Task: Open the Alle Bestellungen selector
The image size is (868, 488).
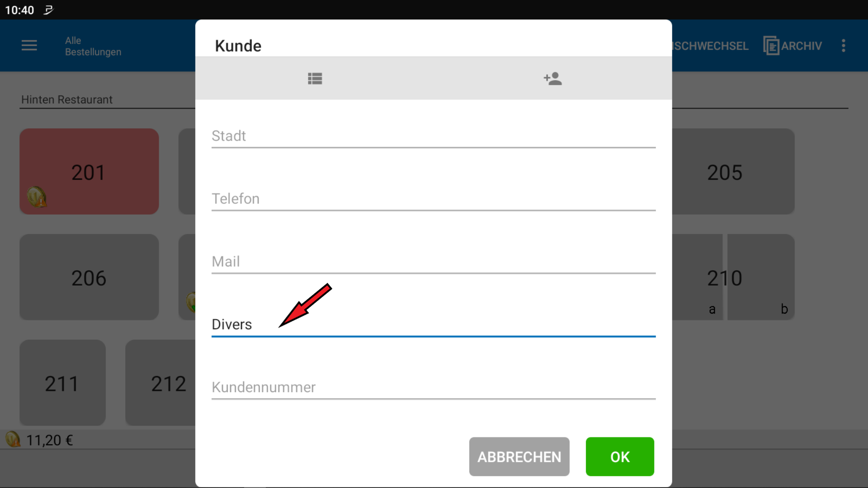Action: [x=93, y=46]
